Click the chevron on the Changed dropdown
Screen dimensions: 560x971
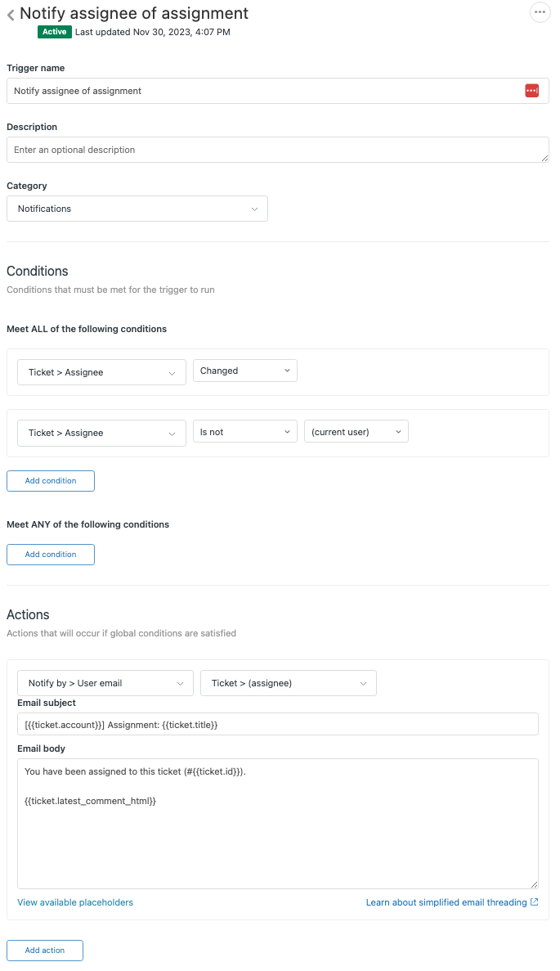(287, 370)
